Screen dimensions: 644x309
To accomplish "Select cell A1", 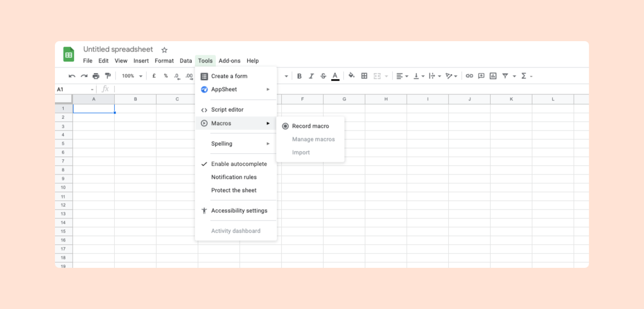I will (x=93, y=109).
